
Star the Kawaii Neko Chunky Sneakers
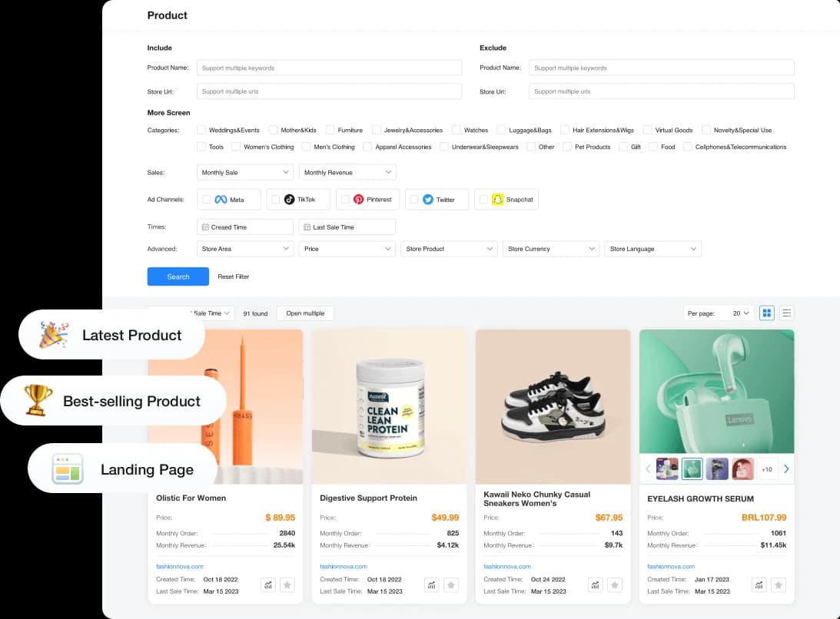point(615,585)
